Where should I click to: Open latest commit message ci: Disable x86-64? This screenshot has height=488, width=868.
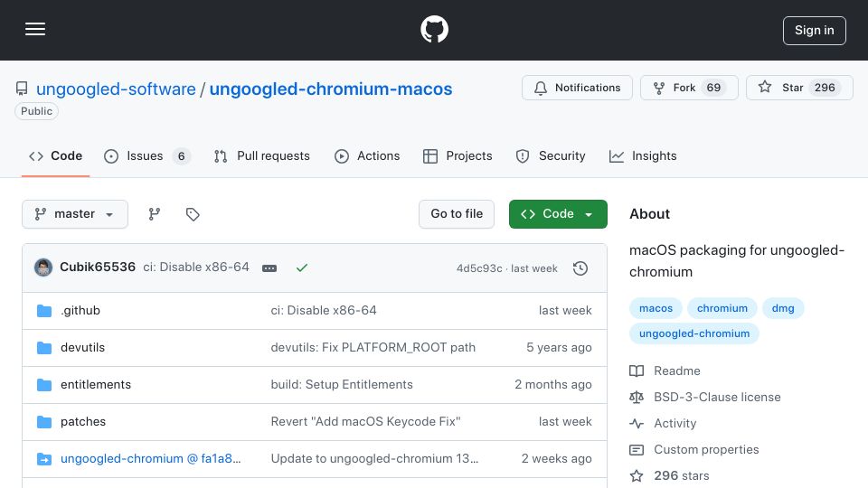click(196, 267)
